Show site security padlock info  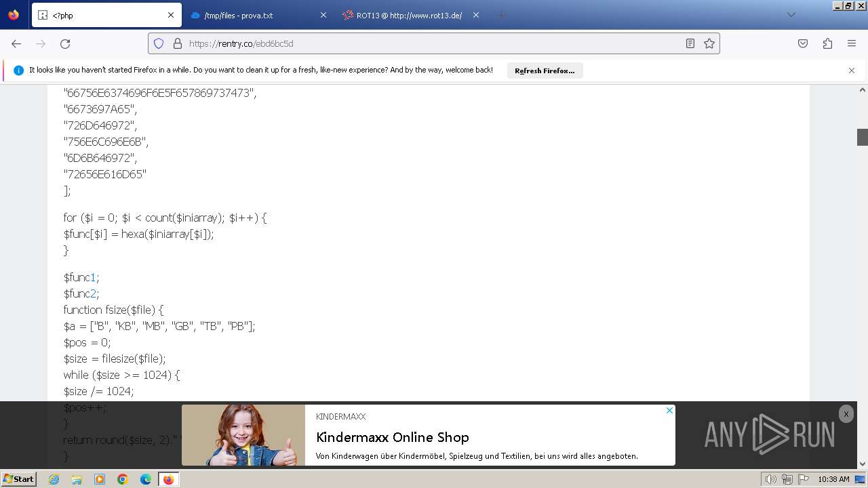click(x=178, y=43)
